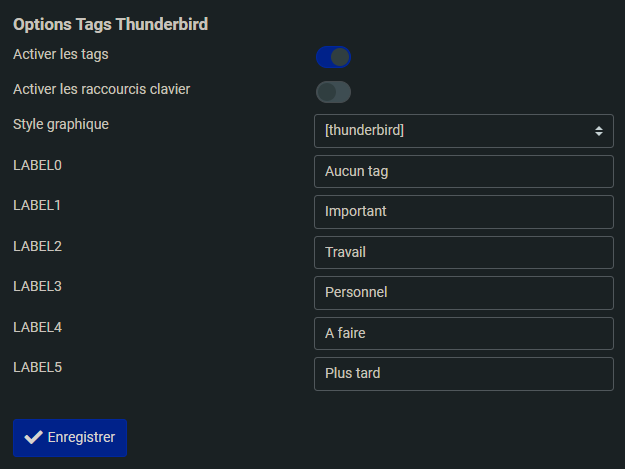625x469 pixels.
Task: Click the Plus tard input field
Action: click(463, 373)
